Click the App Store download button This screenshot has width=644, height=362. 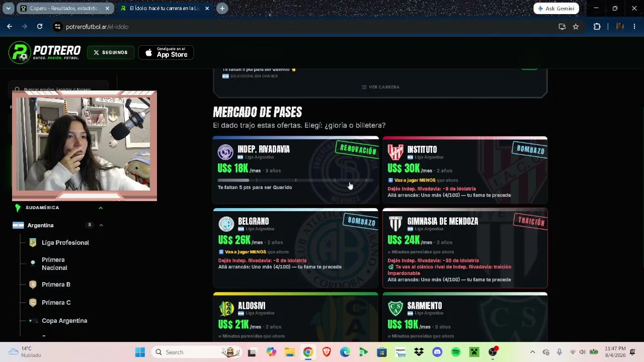click(x=166, y=53)
